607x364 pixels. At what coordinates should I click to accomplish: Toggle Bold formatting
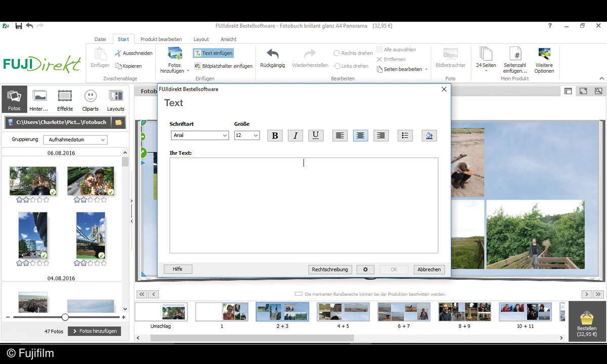coord(275,135)
